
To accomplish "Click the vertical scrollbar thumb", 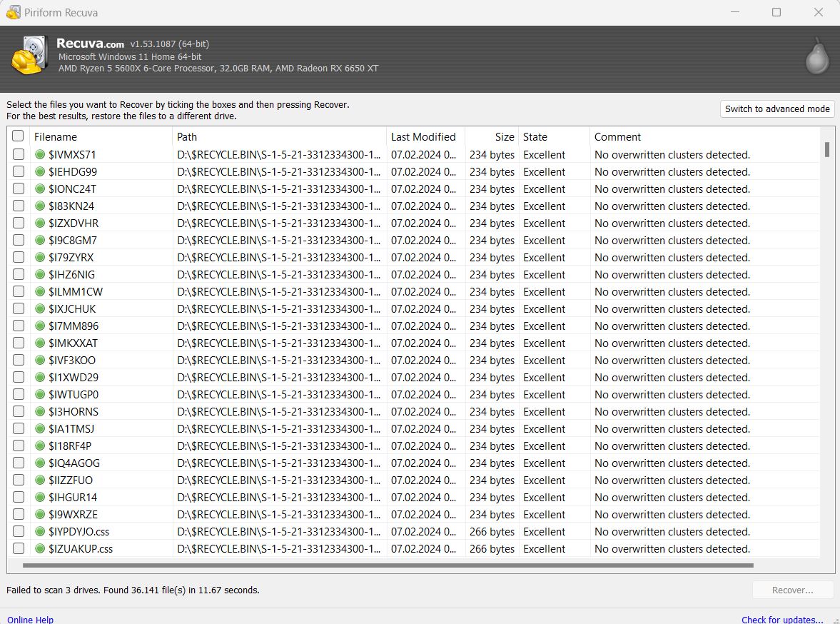I will [827, 149].
